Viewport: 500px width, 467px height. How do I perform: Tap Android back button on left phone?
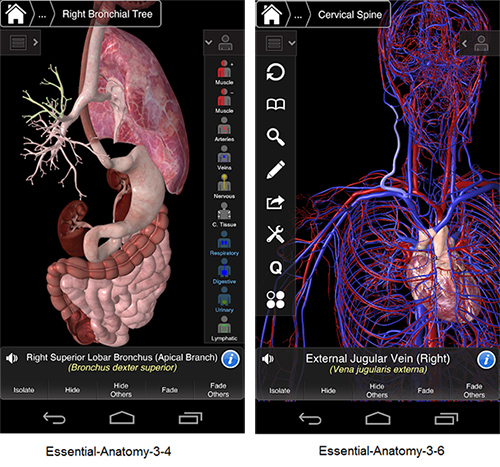coord(54,418)
